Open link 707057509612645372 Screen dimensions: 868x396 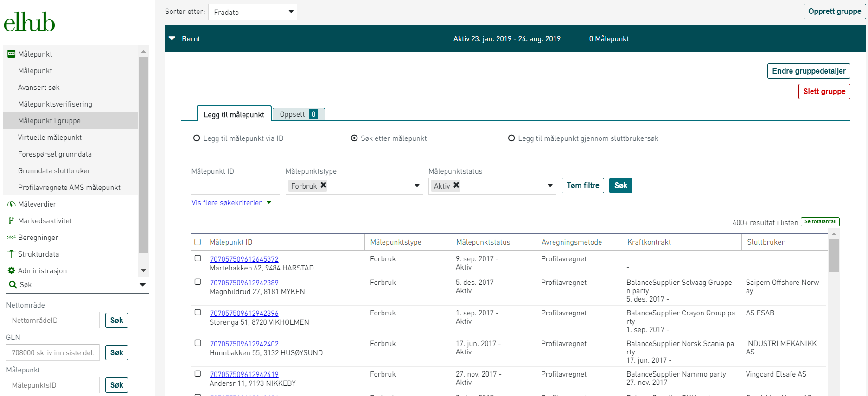244,259
